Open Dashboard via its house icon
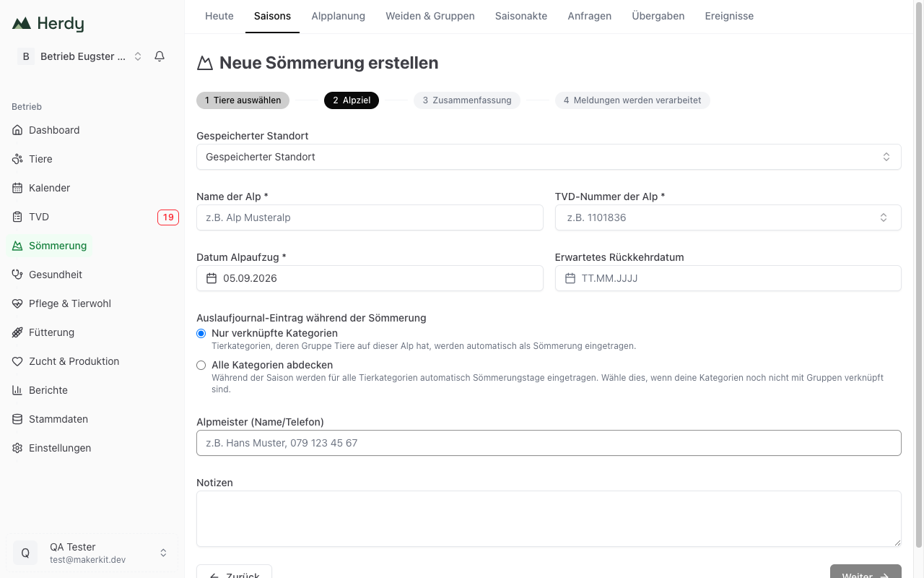 coord(17,130)
